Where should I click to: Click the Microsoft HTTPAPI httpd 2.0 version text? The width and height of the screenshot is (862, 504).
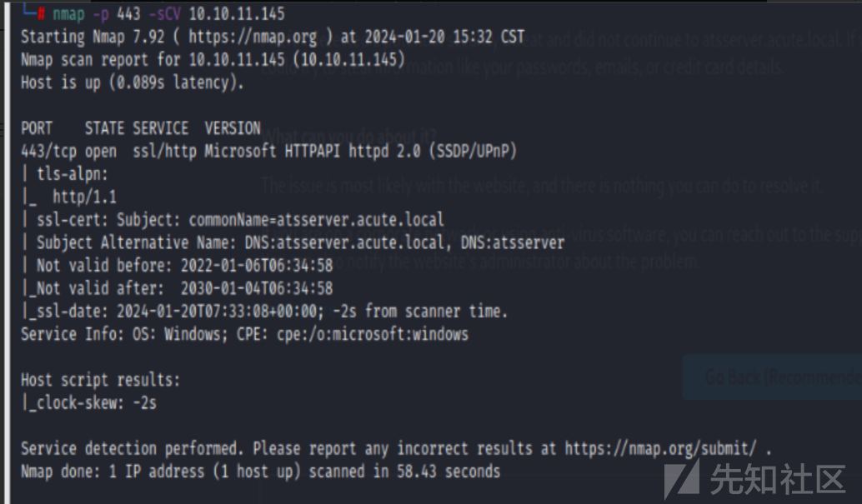coord(313,151)
